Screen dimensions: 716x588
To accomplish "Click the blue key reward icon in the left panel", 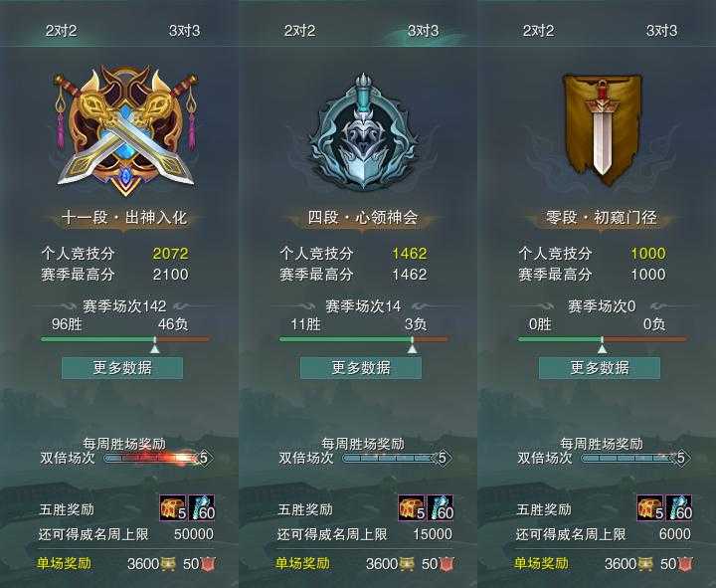I will (x=201, y=507).
